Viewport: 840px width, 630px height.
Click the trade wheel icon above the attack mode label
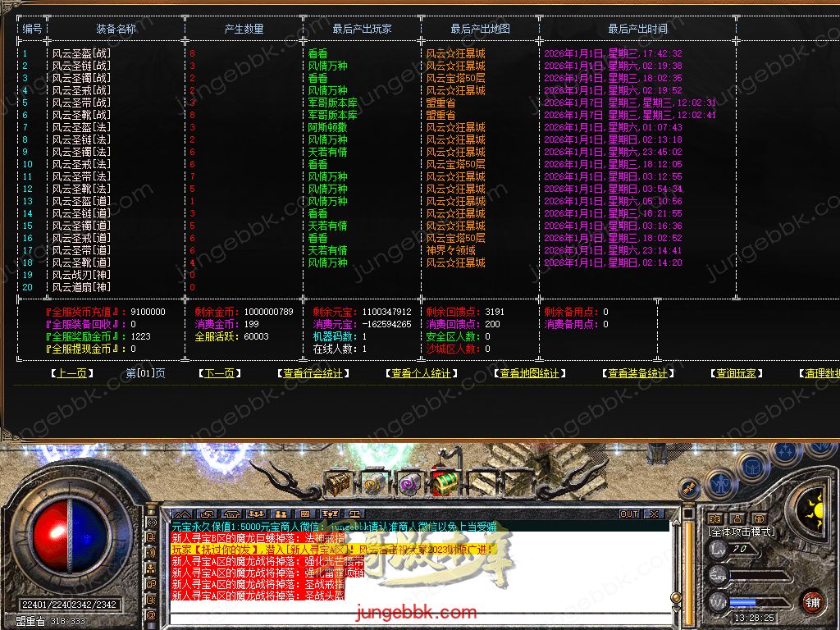pyautogui.click(x=759, y=518)
